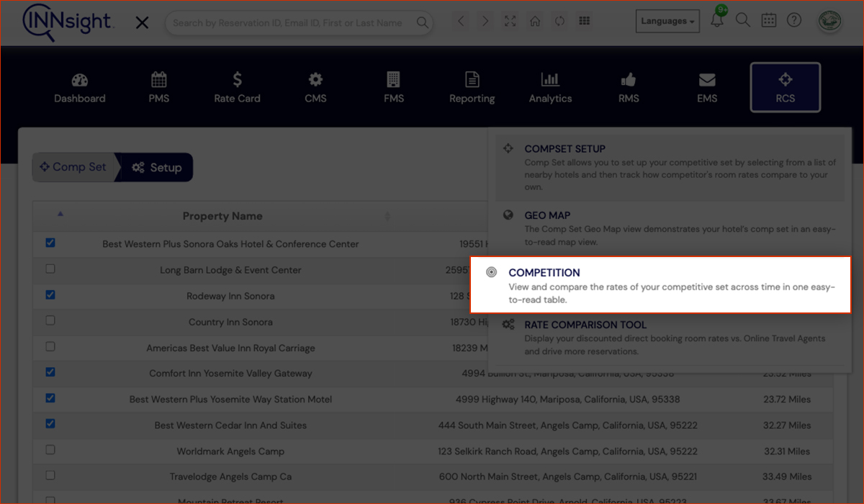Uncheck Rodeway Inn Sonora checkbox
Viewport: 864px width, 504px height.
50,294
